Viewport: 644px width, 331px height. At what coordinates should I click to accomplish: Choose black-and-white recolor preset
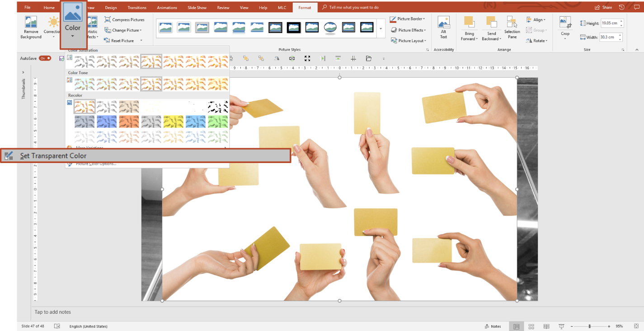(x=218, y=107)
